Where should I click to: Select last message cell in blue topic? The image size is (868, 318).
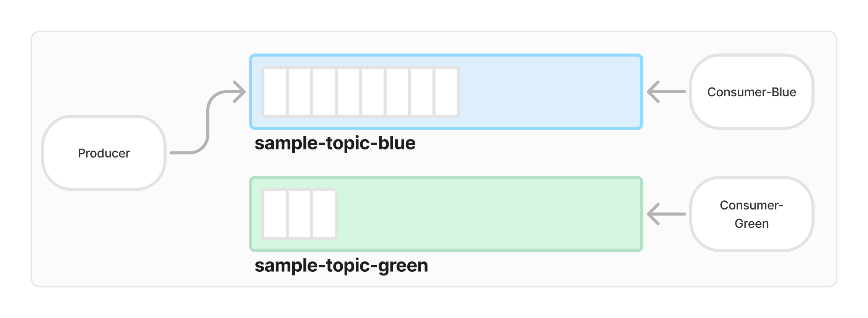click(446, 92)
